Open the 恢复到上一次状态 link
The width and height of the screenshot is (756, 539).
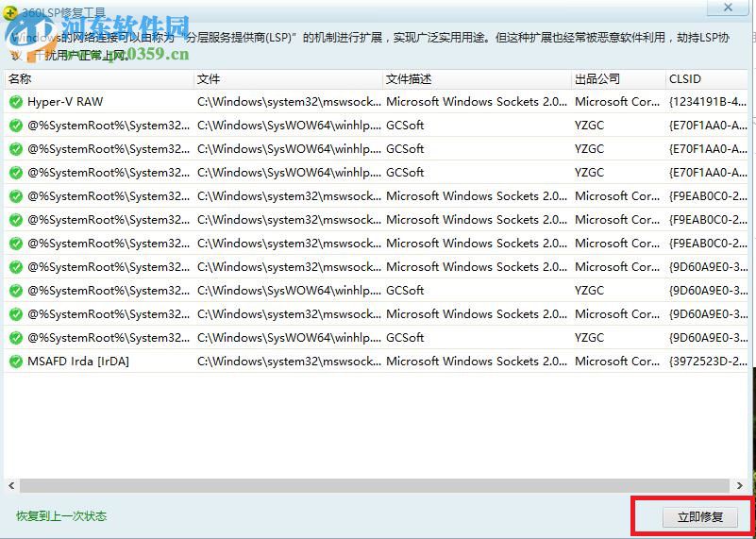pyautogui.click(x=61, y=516)
